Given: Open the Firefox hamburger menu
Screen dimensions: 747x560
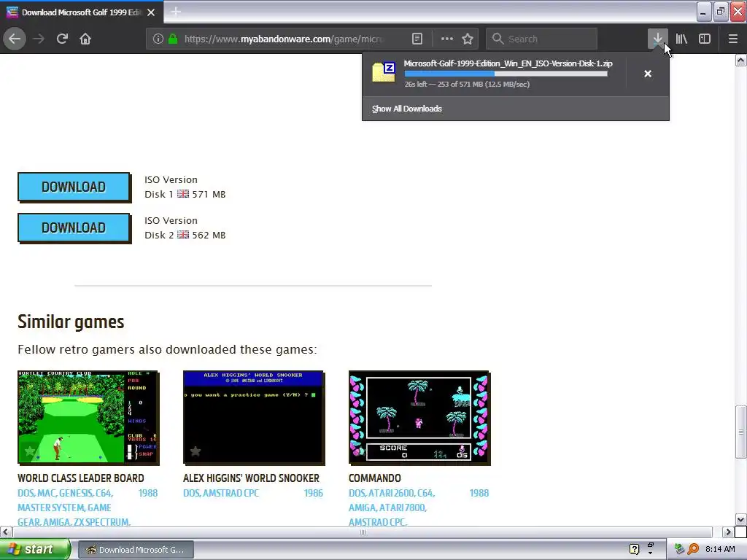Looking at the screenshot, I should [733, 39].
